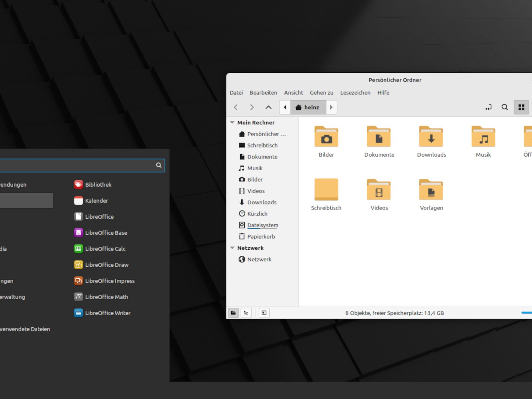Viewport: 532px width, 399px height.
Task: Show places in sidebar button
Action: coord(233,313)
